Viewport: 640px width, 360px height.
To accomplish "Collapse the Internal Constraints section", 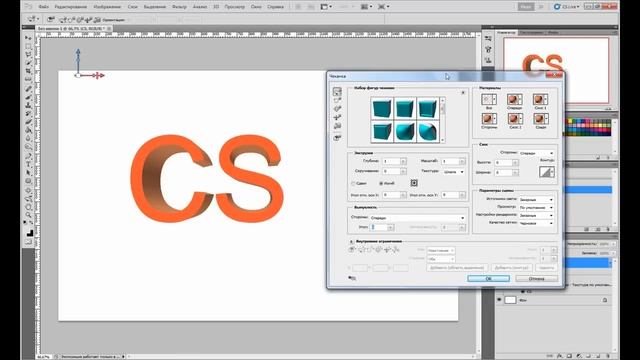I will [351, 242].
